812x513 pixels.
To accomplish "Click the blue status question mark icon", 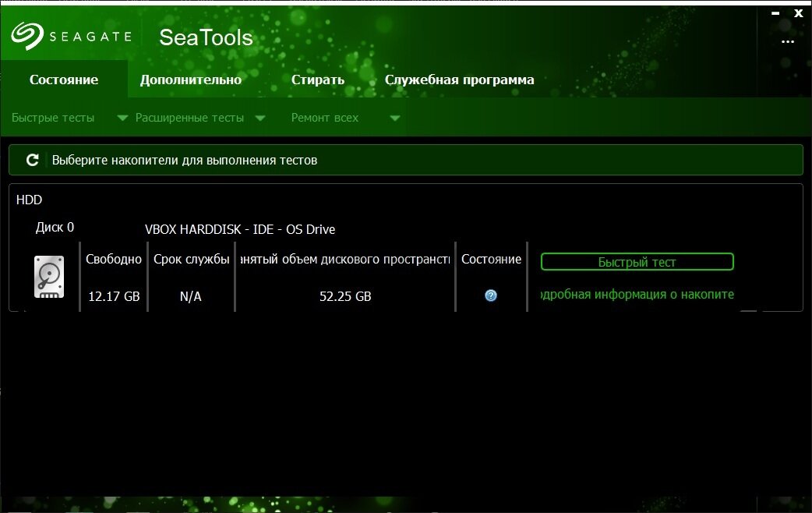I will 490,295.
